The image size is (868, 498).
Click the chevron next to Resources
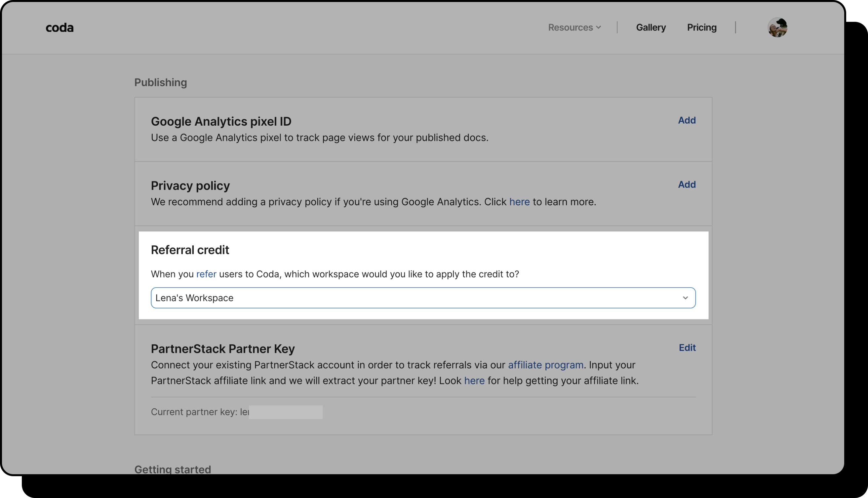[598, 27]
